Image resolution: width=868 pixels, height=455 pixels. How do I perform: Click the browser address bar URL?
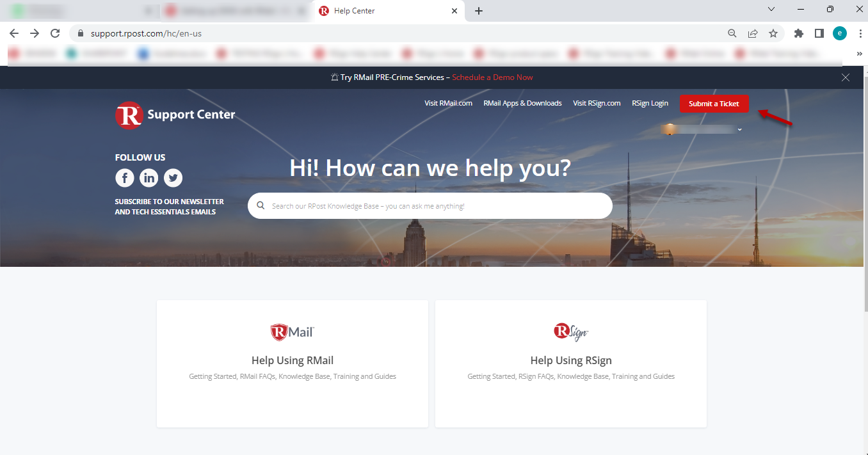[x=146, y=33]
